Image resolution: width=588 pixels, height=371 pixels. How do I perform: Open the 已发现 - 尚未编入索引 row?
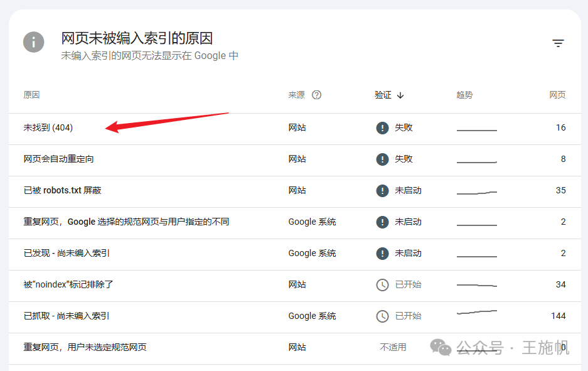pyautogui.click(x=295, y=255)
